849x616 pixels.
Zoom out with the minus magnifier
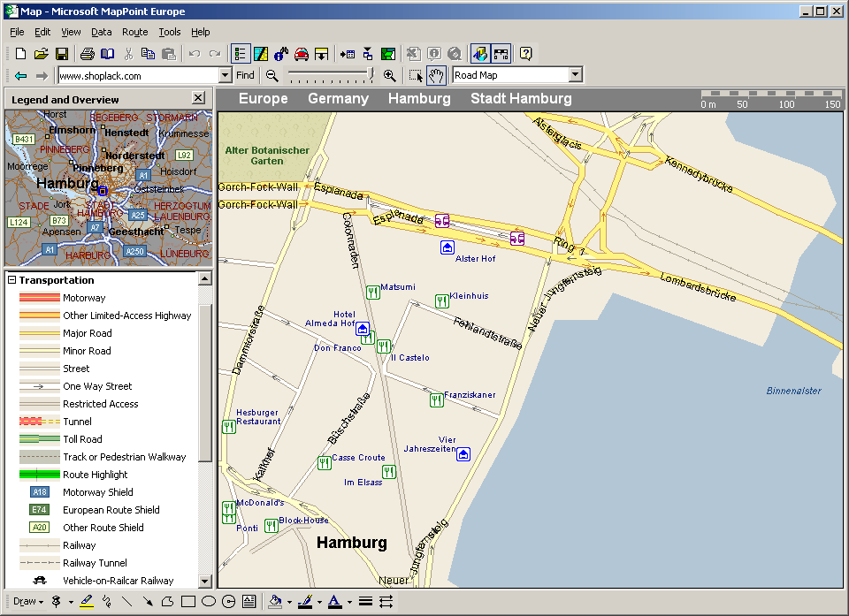(x=272, y=75)
